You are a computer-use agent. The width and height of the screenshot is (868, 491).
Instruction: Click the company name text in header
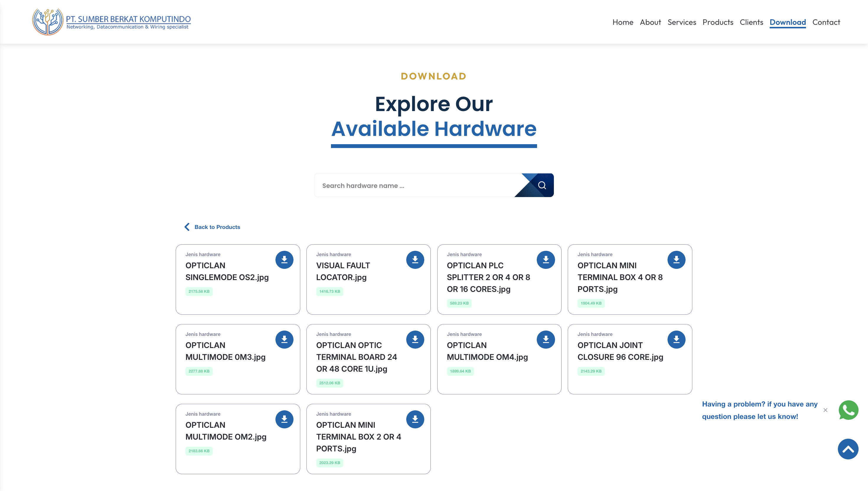tap(128, 19)
